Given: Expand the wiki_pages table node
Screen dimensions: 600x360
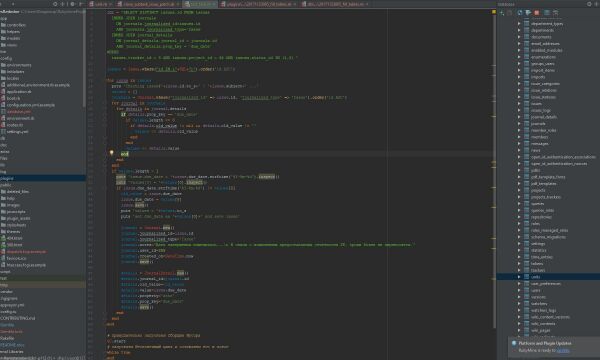Looking at the screenshot, I should click(519, 330).
